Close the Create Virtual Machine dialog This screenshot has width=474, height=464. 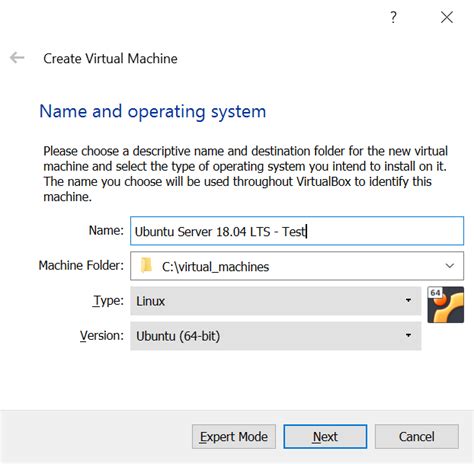point(447,17)
